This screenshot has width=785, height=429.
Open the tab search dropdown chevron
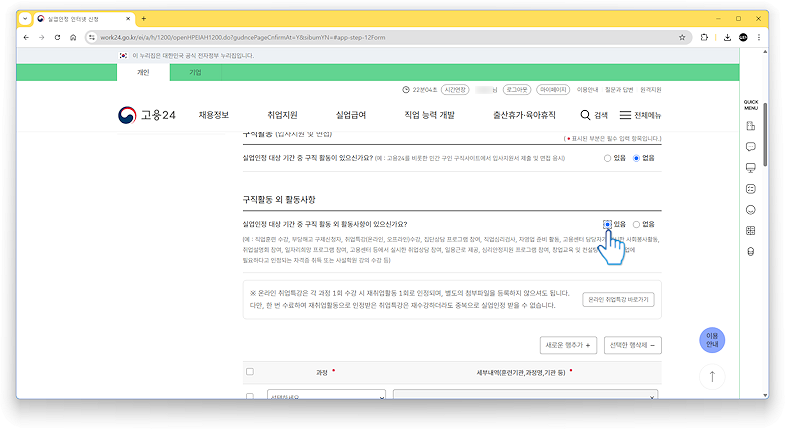tap(25, 19)
